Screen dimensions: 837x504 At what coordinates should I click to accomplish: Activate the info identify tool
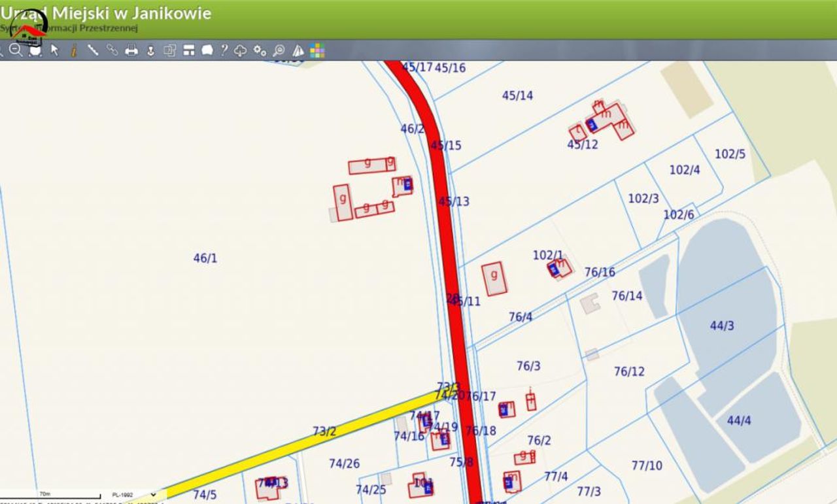pos(74,50)
